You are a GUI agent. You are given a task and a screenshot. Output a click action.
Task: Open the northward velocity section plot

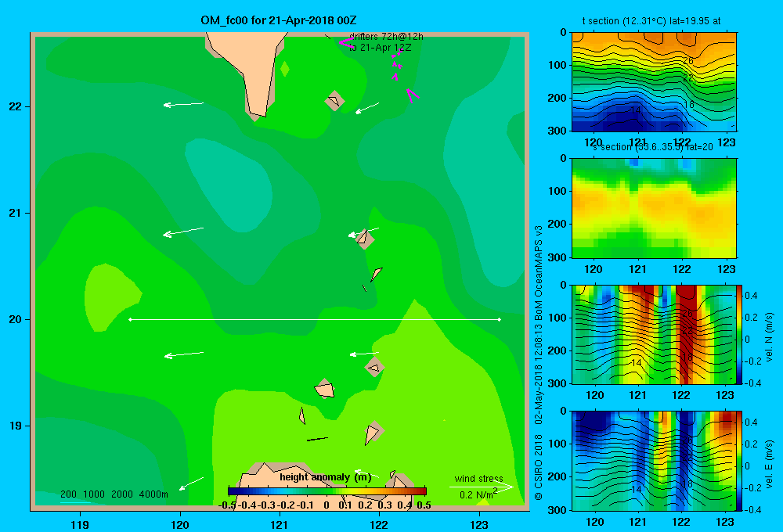tap(654, 334)
